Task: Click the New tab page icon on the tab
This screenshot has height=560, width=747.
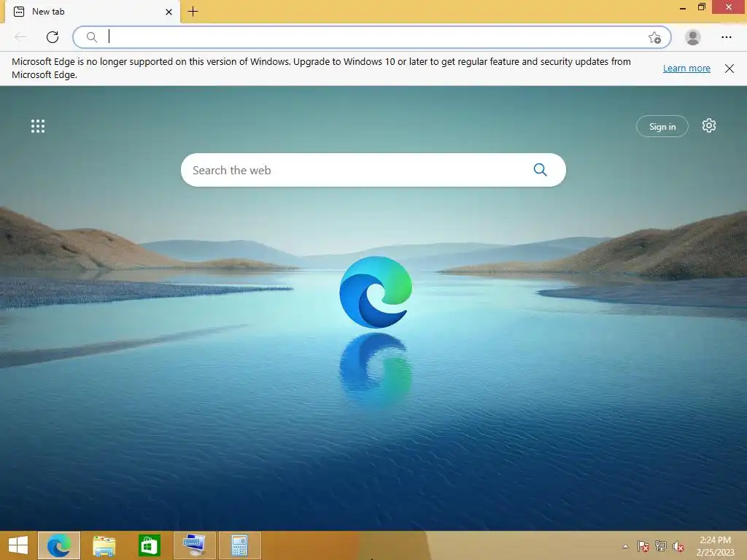Action: [19, 12]
